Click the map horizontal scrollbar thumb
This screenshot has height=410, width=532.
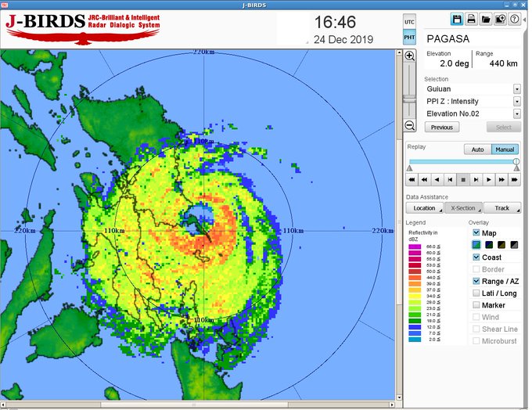(x=194, y=405)
